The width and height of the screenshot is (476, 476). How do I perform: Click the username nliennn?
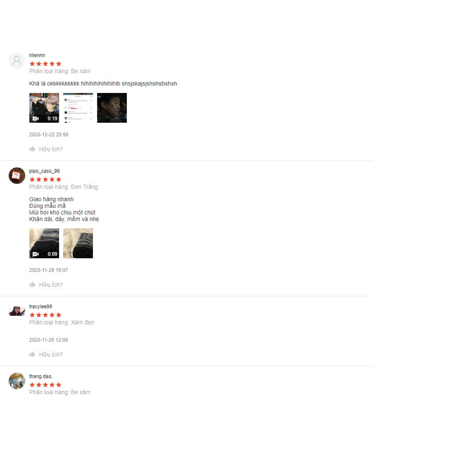tap(37, 55)
